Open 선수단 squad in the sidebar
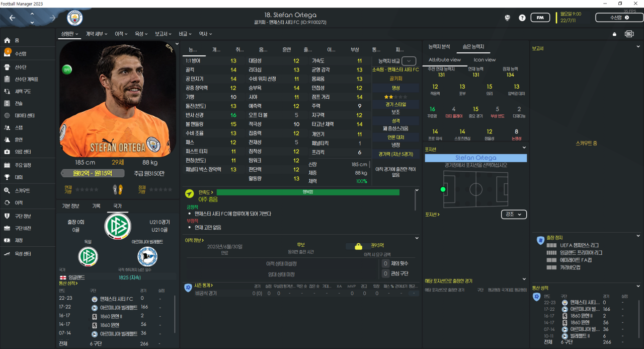This screenshot has height=349, width=644. (21, 67)
